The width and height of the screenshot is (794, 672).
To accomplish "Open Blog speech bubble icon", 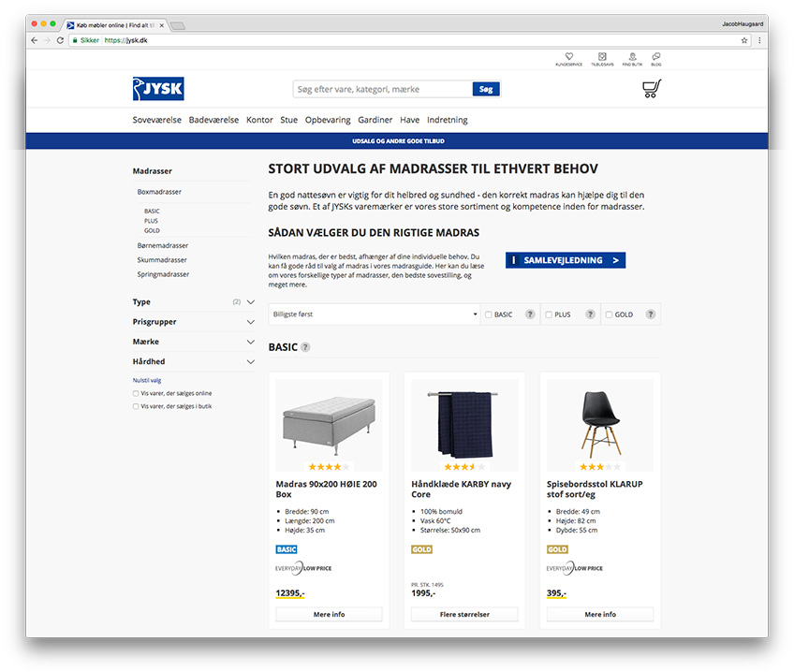I will [655, 59].
